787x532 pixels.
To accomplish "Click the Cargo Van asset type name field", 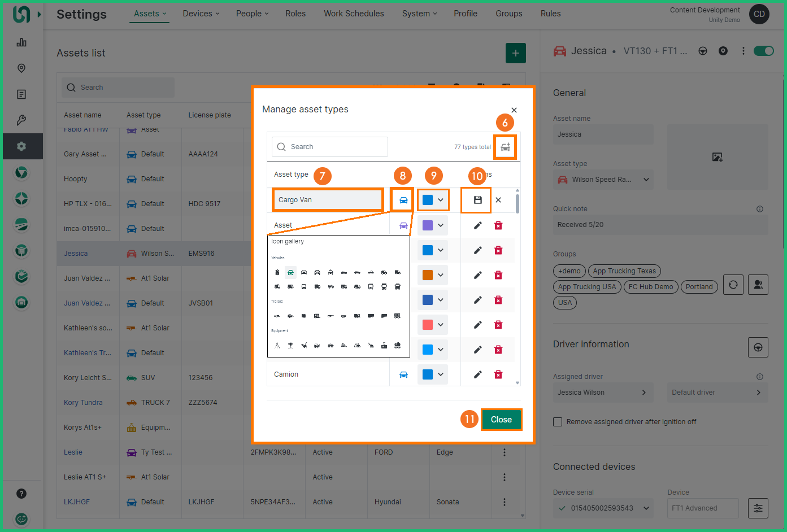I will [x=328, y=200].
